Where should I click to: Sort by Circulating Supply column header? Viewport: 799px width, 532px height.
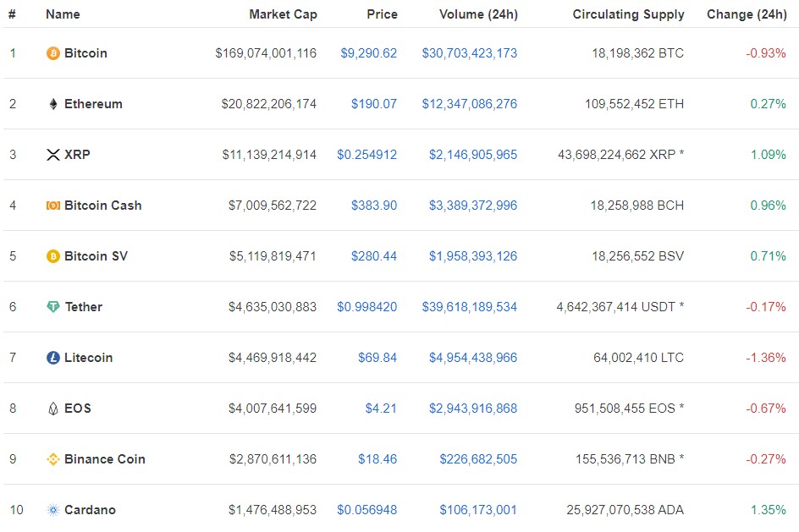tap(628, 14)
